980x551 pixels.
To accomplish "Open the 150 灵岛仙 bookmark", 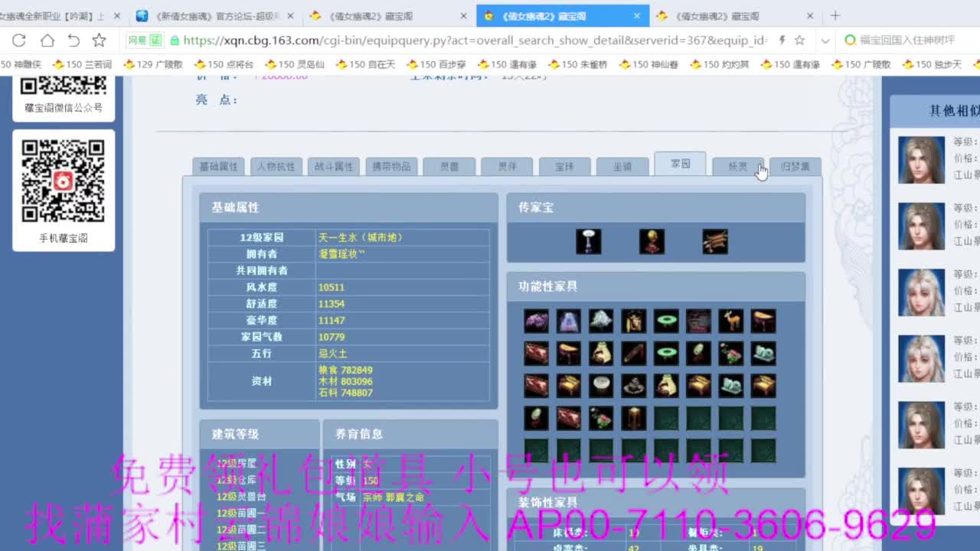I will tap(295, 64).
